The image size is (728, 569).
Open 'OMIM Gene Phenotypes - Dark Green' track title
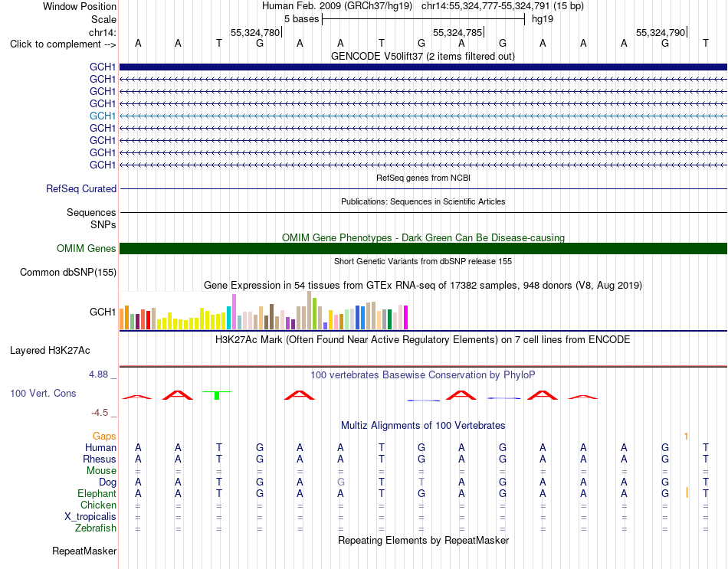point(423,237)
